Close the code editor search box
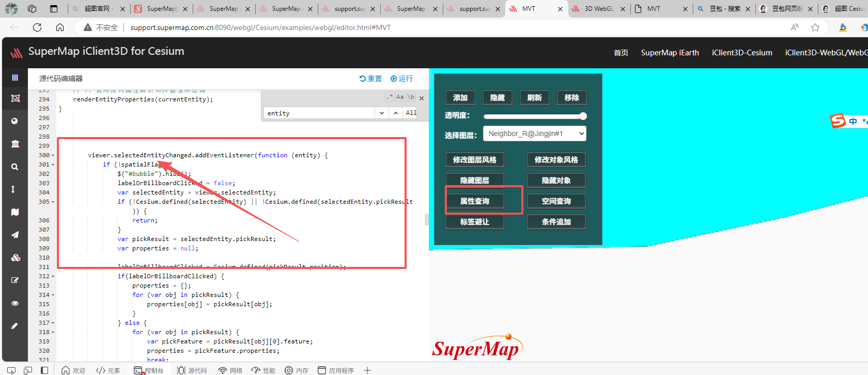Viewport: 868px width, 375px height. pyautogui.click(x=422, y=98)
